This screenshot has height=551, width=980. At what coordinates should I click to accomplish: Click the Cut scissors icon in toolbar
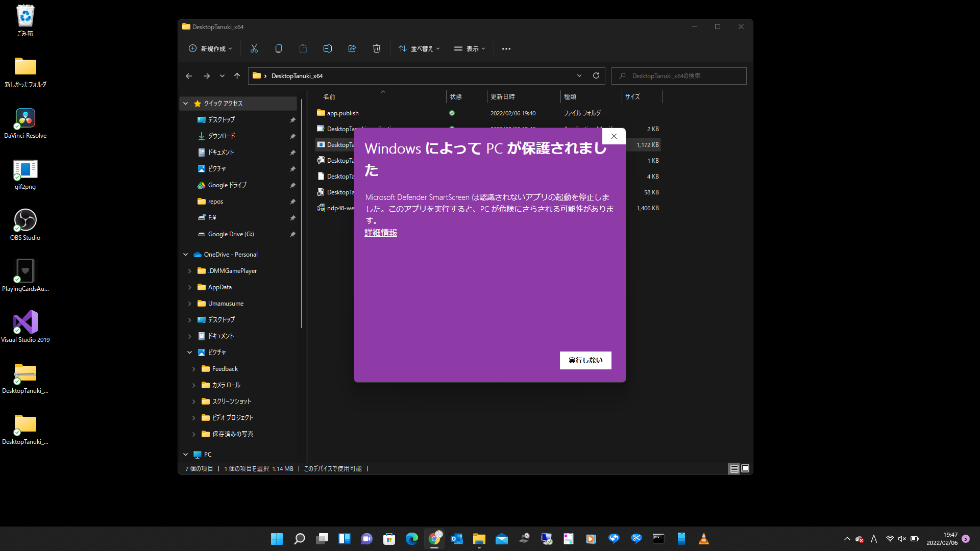254,48
